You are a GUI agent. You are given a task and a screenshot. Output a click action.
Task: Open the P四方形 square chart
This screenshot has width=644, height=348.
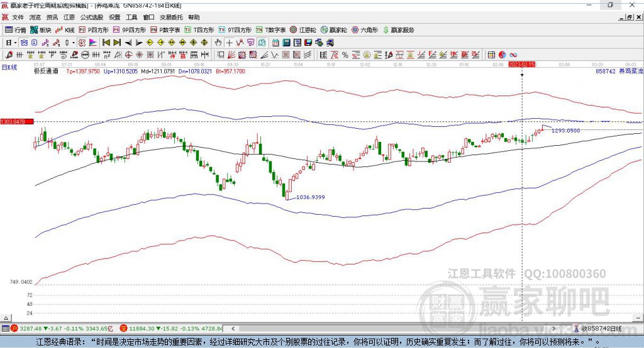[x=94, y=30]
